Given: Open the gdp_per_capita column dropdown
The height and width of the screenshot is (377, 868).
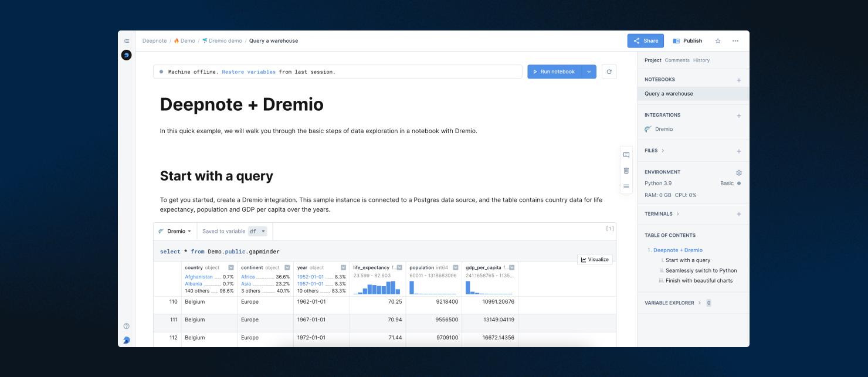Looking at the screenshot, I should click(512, 268).
